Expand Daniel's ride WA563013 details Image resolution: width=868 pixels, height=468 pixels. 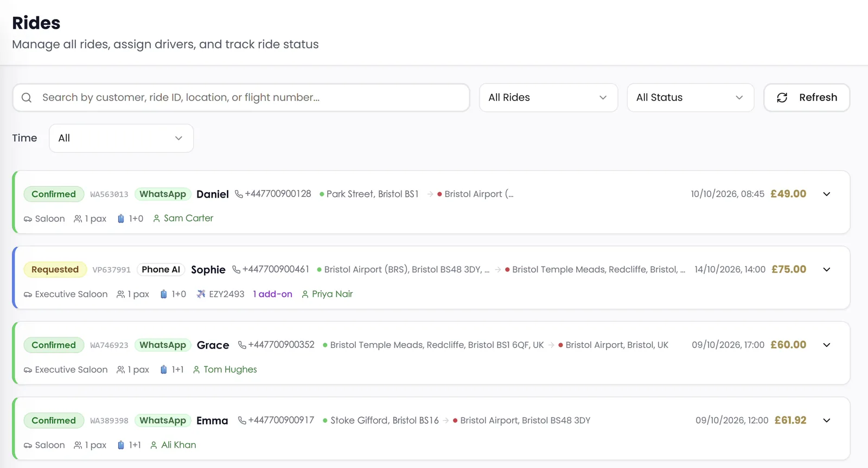pos(827,194)
